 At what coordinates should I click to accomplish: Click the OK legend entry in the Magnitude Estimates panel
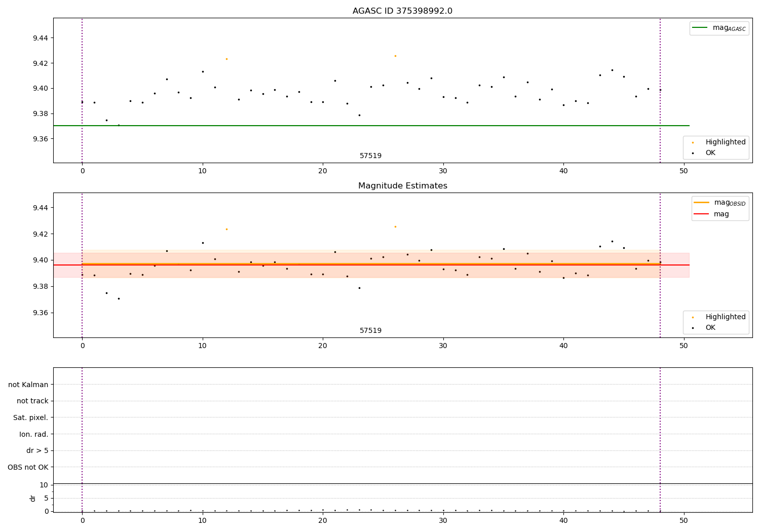710,328
